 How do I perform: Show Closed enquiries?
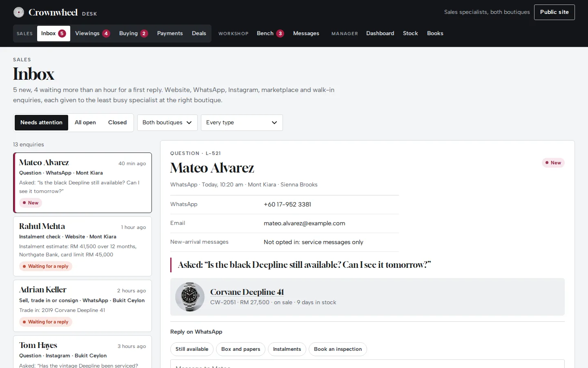[x=117, y=123]
